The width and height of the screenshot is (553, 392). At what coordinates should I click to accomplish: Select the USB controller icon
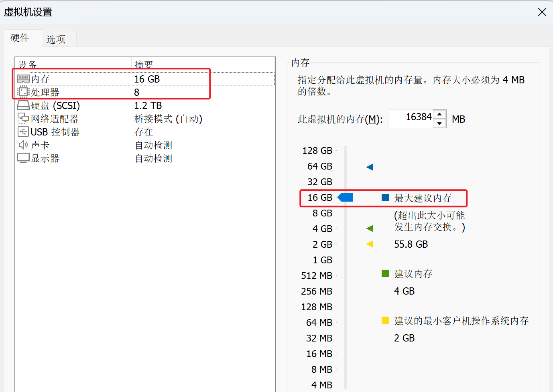point(23,132)
